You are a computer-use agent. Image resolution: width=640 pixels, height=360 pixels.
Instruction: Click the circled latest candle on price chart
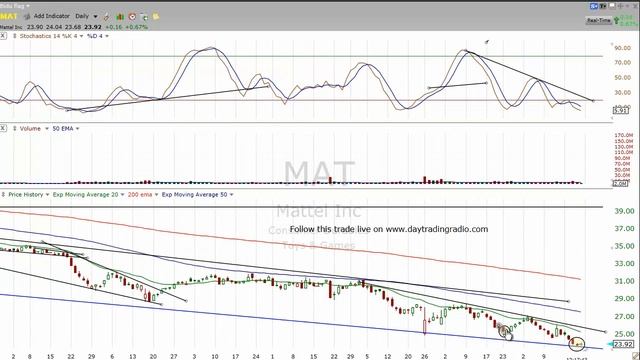pos(577,344)
